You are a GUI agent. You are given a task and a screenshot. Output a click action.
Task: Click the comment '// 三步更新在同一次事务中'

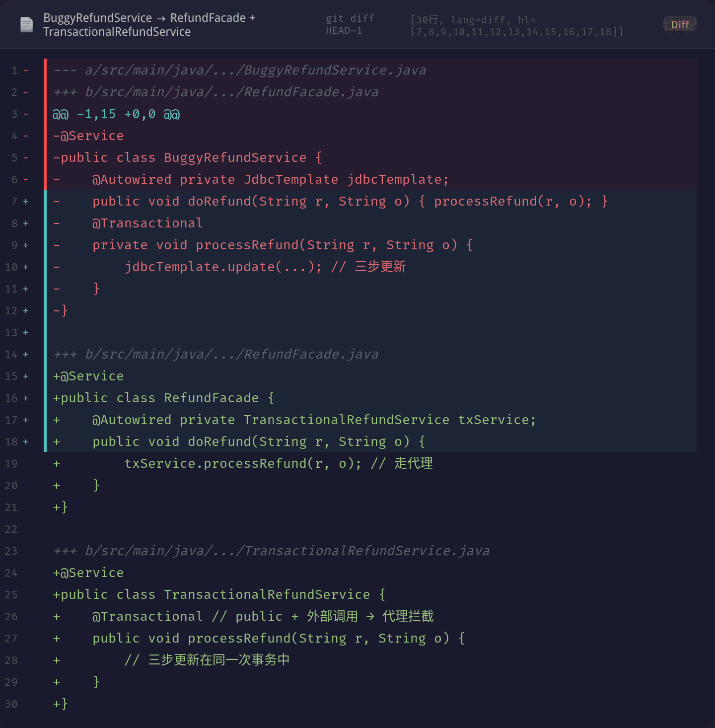[x=207, y=660]
